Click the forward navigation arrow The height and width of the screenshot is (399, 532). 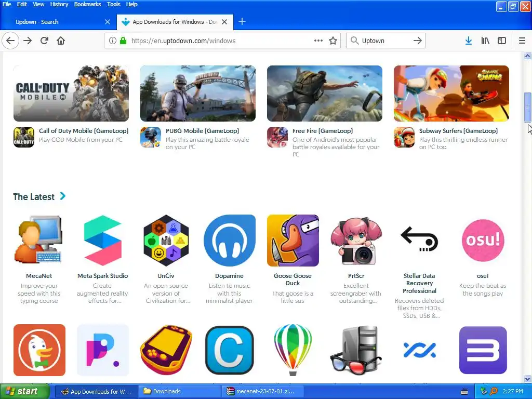tap(28, 41)
